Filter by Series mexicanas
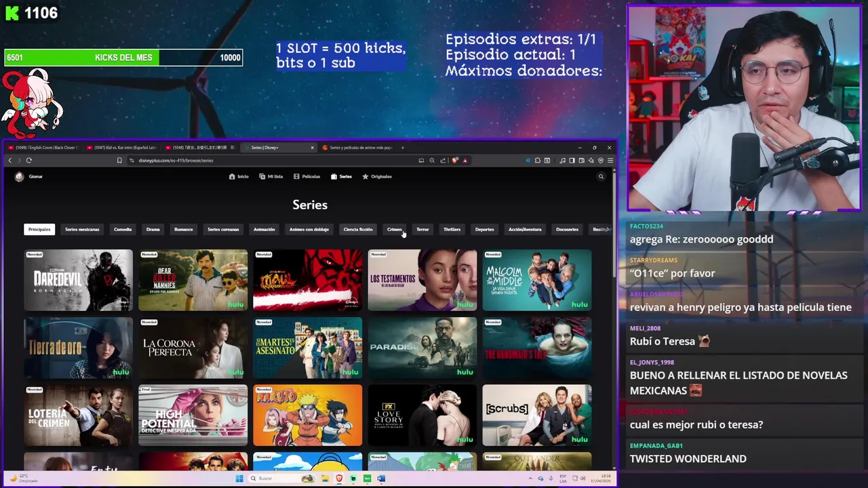868x488 pixels. [x=82, y=229]
